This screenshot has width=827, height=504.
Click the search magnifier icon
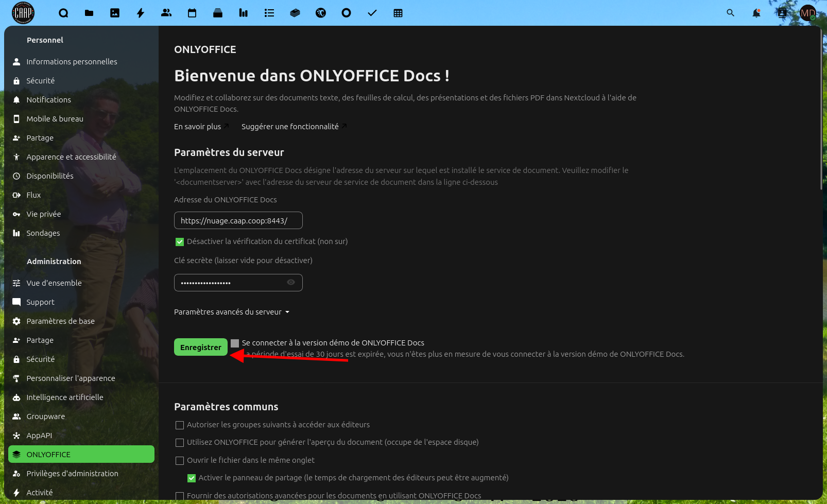[731, 13]
